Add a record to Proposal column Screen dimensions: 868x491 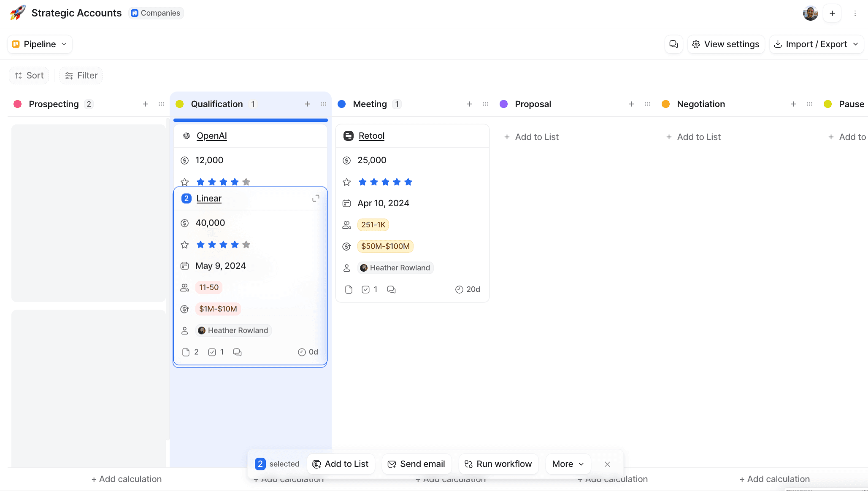click(631, 104)
